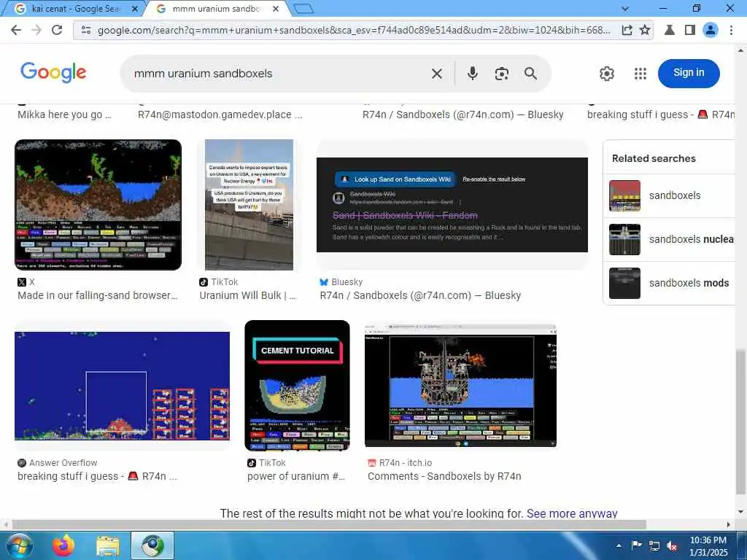Image resolution: width=747 pixels, height=560 pixels.
Task: Open Google apps grid
Action: pyautogui.click(x=640, y=74)
